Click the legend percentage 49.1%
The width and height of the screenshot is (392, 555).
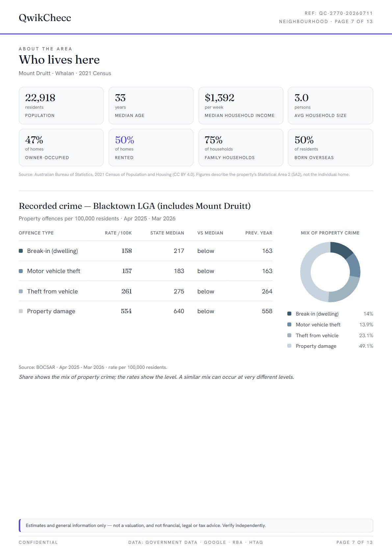[366, 346]
